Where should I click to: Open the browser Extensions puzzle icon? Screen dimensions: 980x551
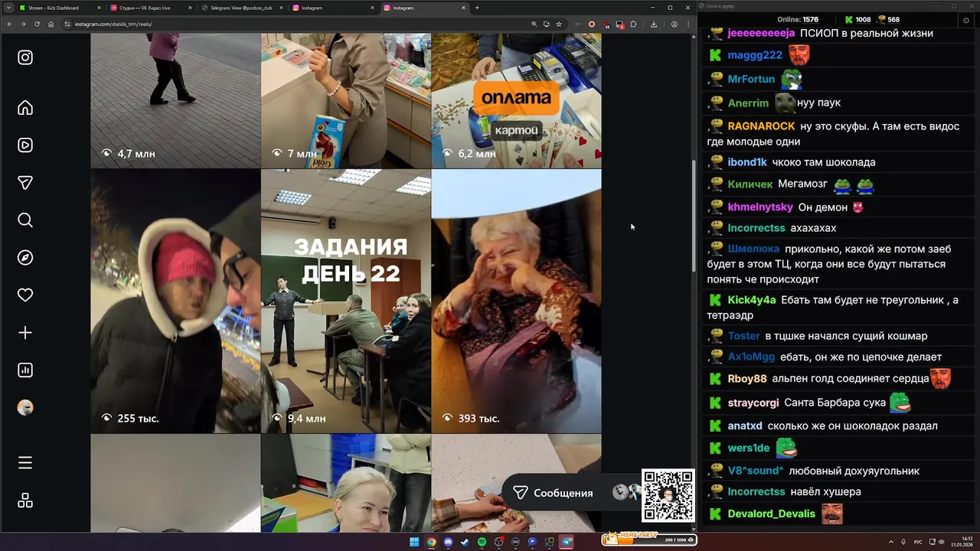point(633,24)
